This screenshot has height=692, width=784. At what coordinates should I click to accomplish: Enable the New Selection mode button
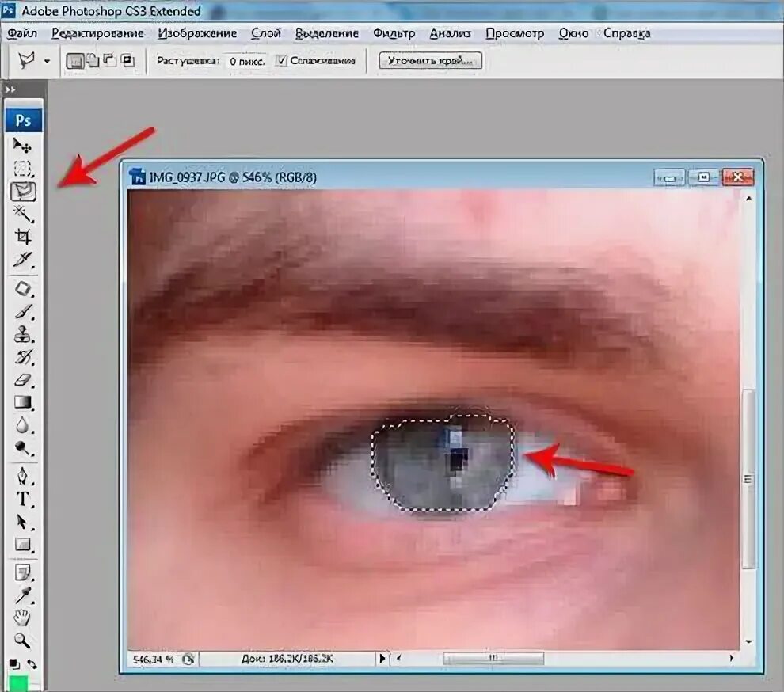[x=74, y=61]
